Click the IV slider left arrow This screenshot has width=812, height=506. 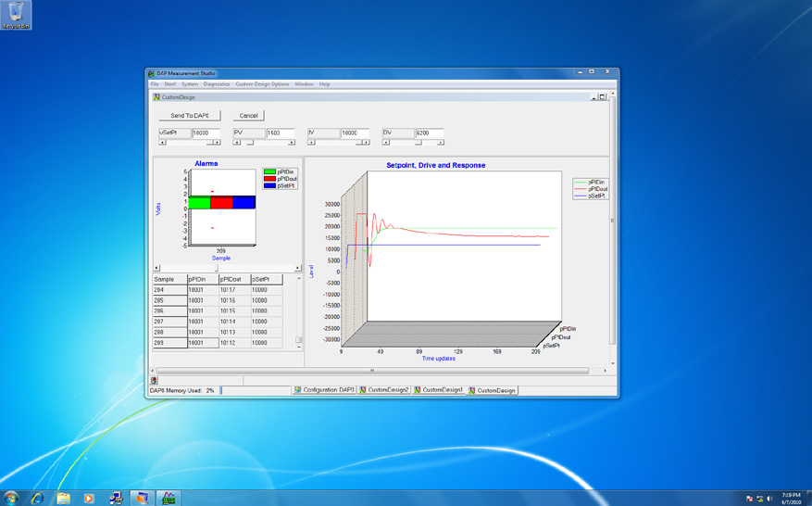(x=311, y=142)
